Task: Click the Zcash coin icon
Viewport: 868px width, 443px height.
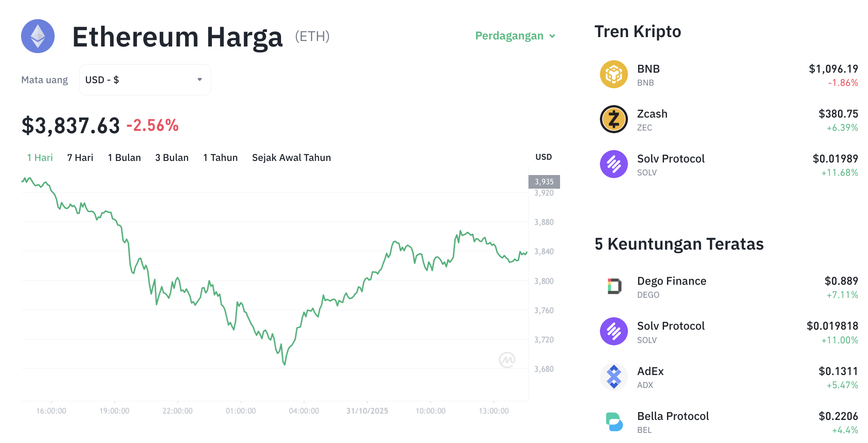Action: coord(613,119)
